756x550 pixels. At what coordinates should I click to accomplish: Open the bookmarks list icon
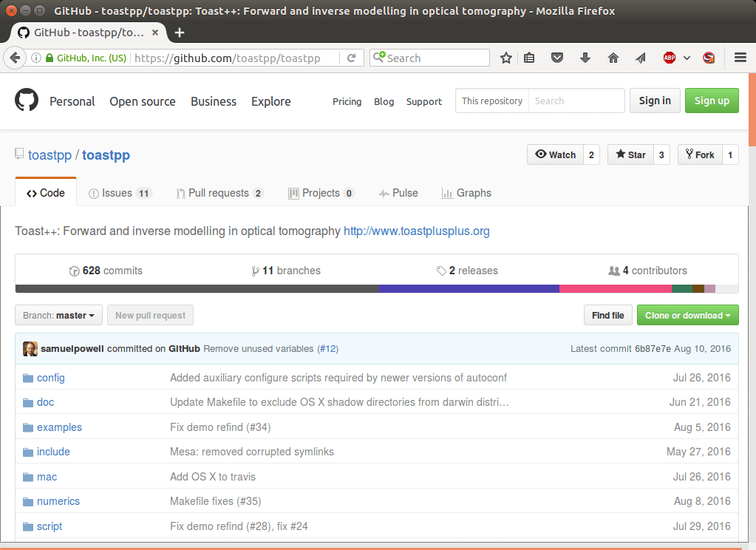529,58
